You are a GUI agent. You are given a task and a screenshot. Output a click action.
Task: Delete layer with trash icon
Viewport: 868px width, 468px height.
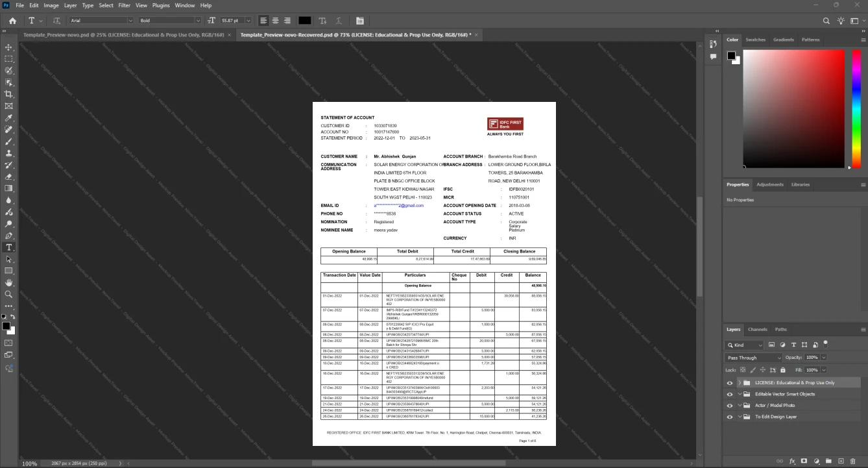point(853,461)
